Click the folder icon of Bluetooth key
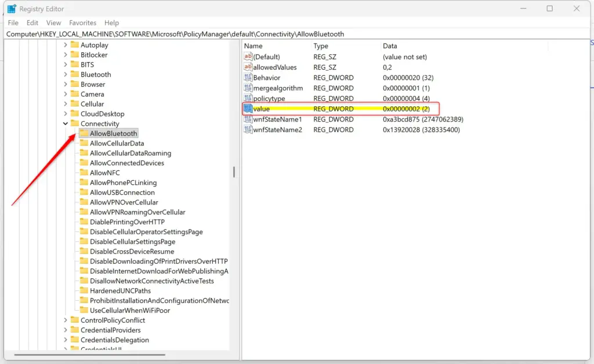The image size is (594, 364). [x=75, y=74]
